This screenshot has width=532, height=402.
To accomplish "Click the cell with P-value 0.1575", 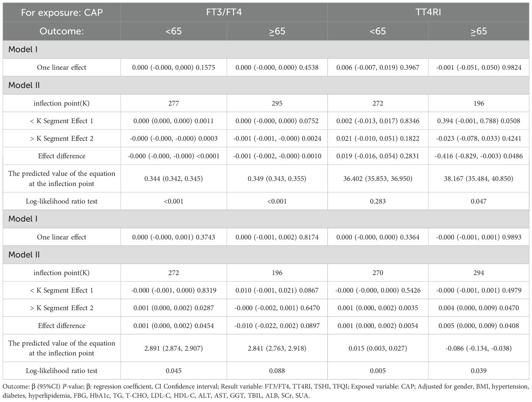I will 173,67.
